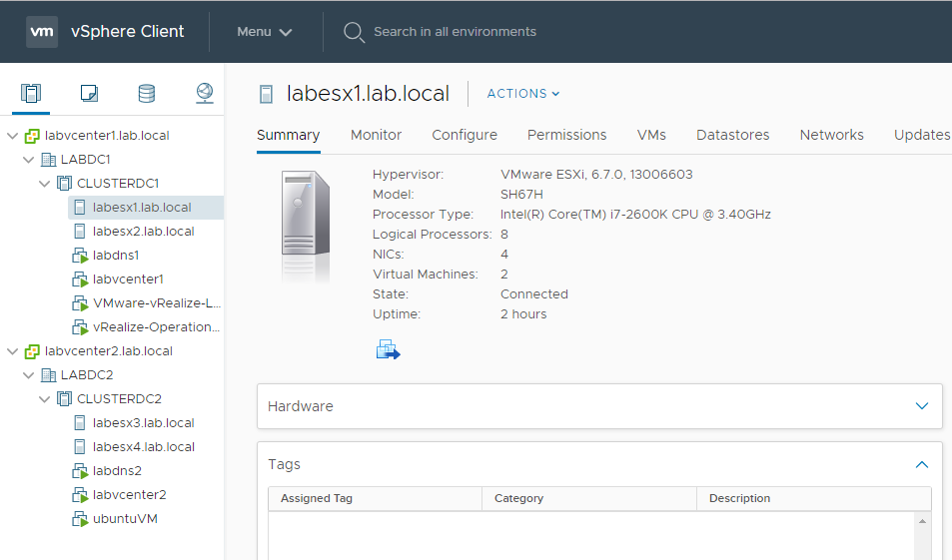Collapse the LABDC2 datacenter node
Image resolution: width=952 pixels, height=560 pixels.
[29, 375]
